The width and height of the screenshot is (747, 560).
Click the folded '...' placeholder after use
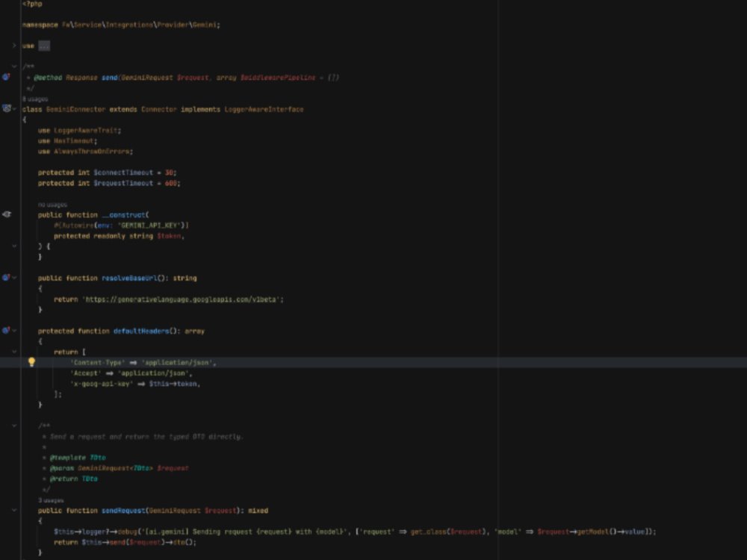[44, 46]
